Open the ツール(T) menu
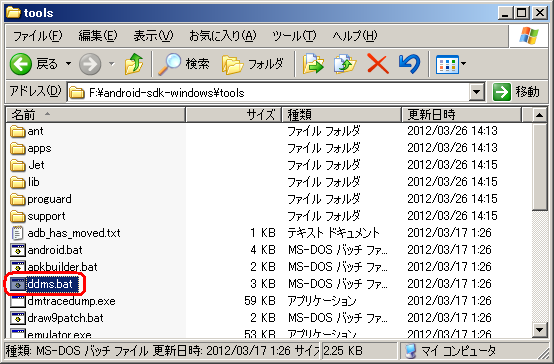The image size is (554, 364). [294, 36]
